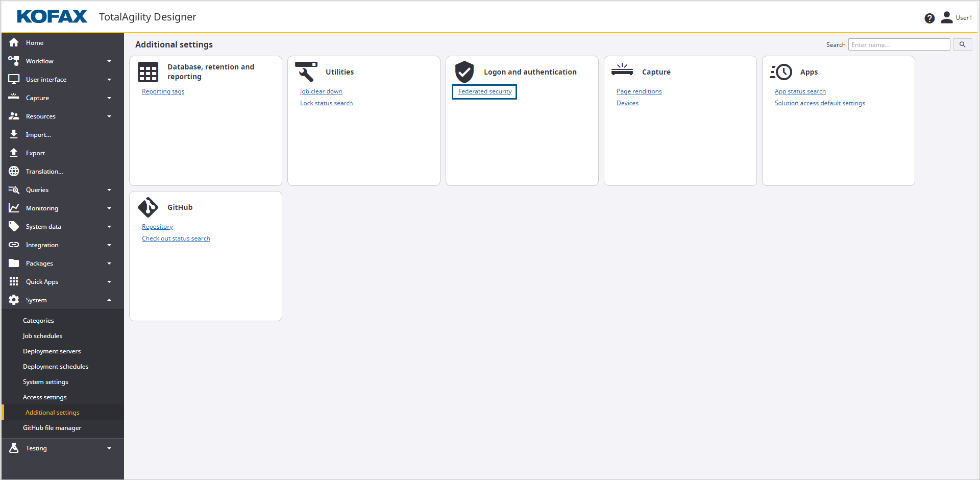The image size is (980, 480).
Task: Click the Search name input field
Action: click(899, 45)
